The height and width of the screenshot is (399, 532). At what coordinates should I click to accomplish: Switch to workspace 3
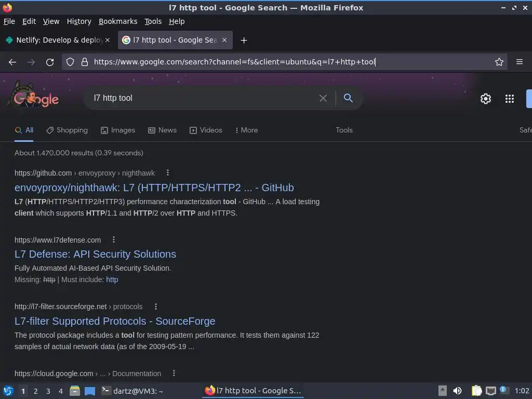click(48, 391)
